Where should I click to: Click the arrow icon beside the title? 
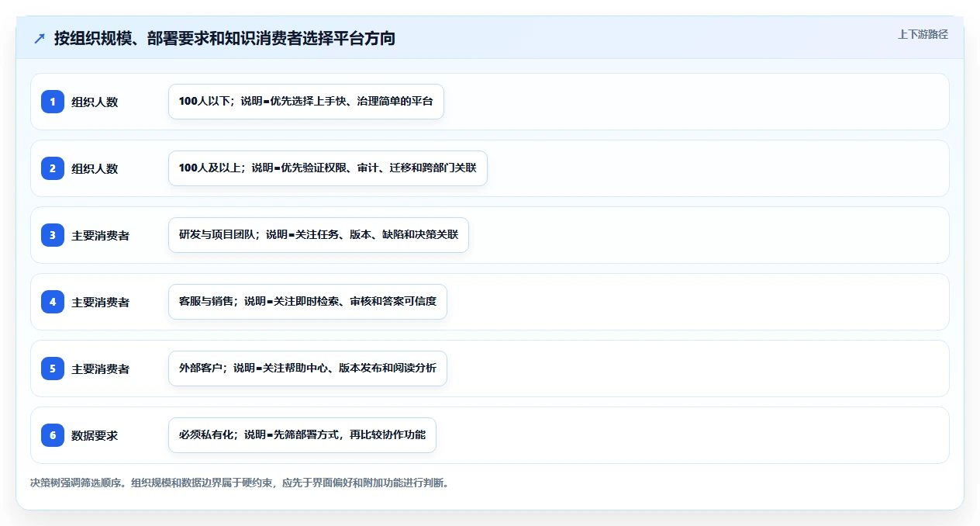pyautogui.click(x=40, y=39)
